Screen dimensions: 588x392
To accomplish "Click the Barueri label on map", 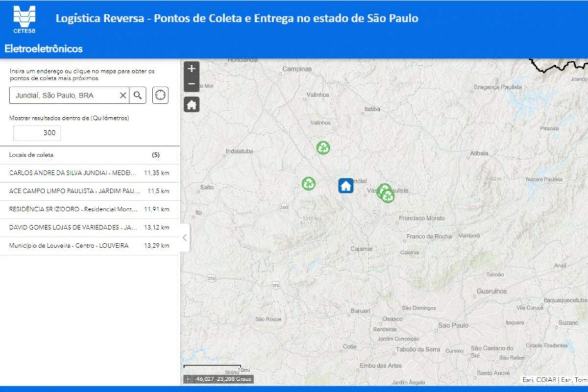I will tap(360, 311).
